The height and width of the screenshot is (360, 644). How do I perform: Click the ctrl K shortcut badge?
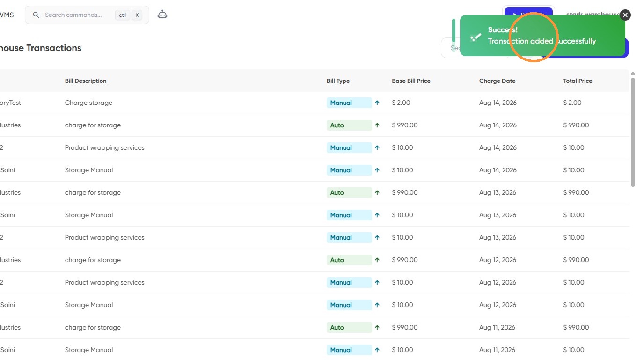129,15
